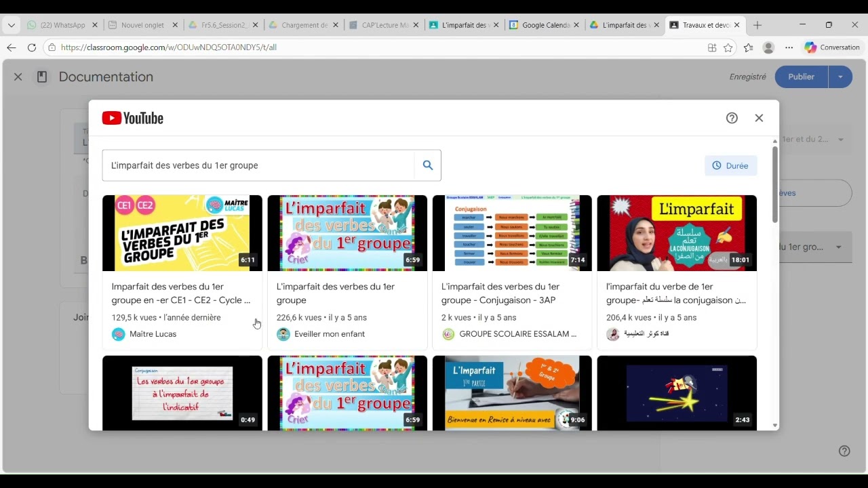The image size is (868, 488).
Task: Open the 2:43 shooting star video
Action: [x=677, y=393]
